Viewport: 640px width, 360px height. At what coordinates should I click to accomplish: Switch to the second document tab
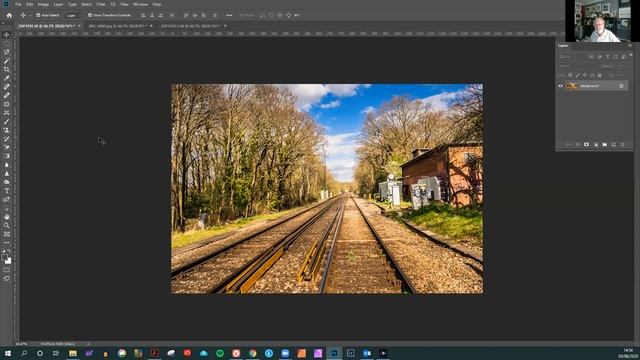117,26
